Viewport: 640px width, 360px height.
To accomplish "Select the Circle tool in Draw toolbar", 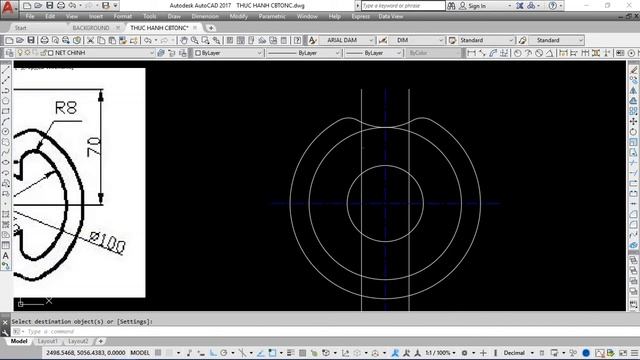I will coord(6,132).
